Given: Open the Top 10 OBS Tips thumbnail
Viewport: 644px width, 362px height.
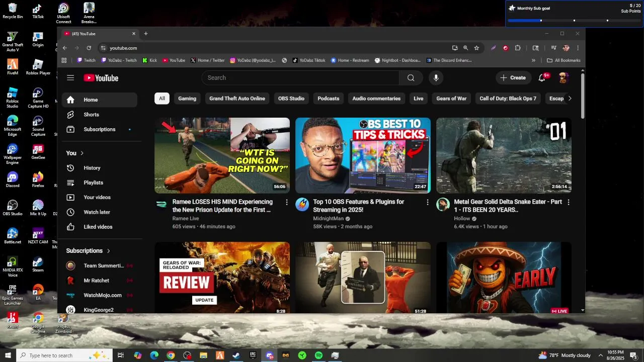Looking at the screenshot, I should (x=363, y=155).
